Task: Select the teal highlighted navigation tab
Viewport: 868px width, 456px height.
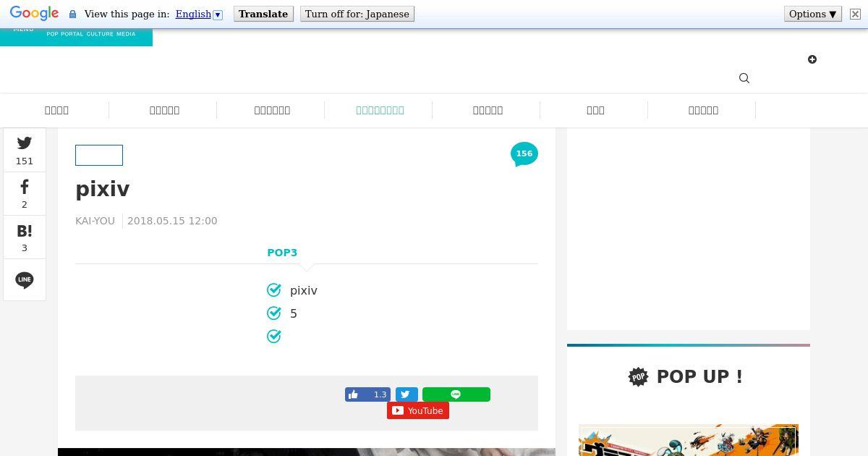Action: (x=380, y=110)
